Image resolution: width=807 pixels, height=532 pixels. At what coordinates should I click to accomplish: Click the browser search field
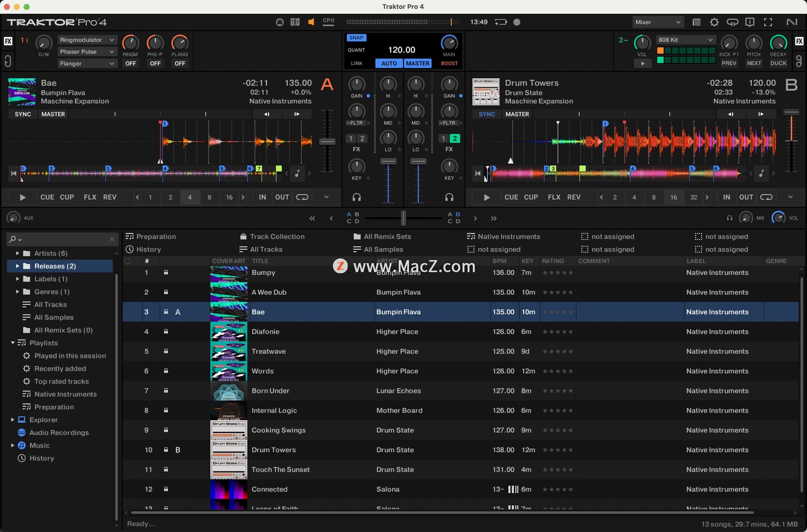point(62,239)
